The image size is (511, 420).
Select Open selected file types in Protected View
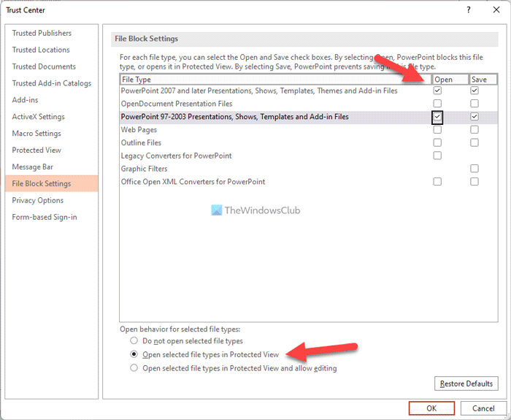tap(204, 354)
